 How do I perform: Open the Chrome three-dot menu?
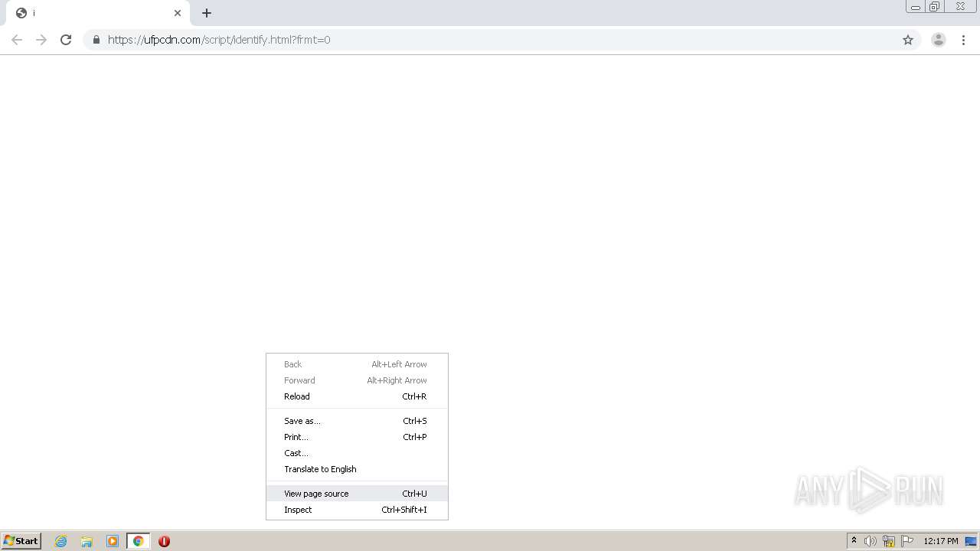[x=963, y=40]
